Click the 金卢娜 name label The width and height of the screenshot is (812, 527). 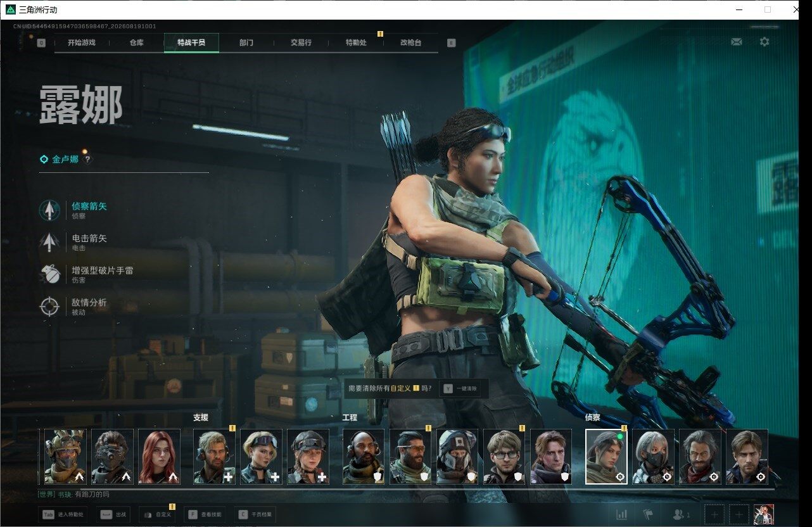point(65,160)
